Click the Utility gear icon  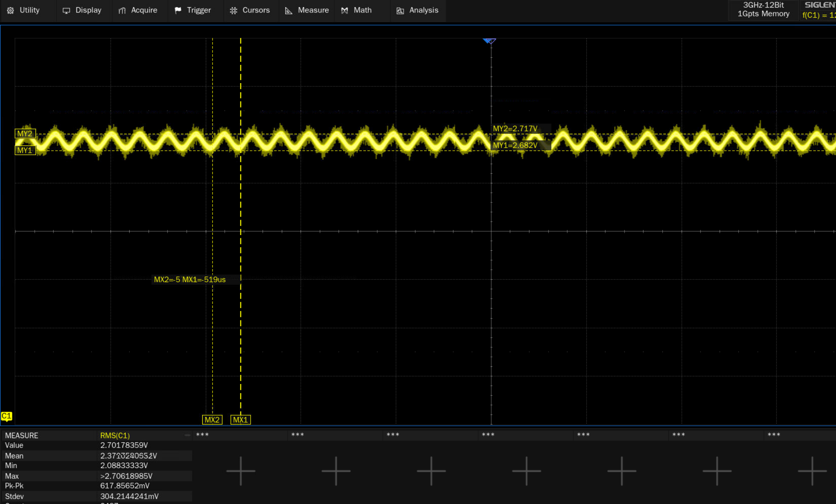(11, 11)
